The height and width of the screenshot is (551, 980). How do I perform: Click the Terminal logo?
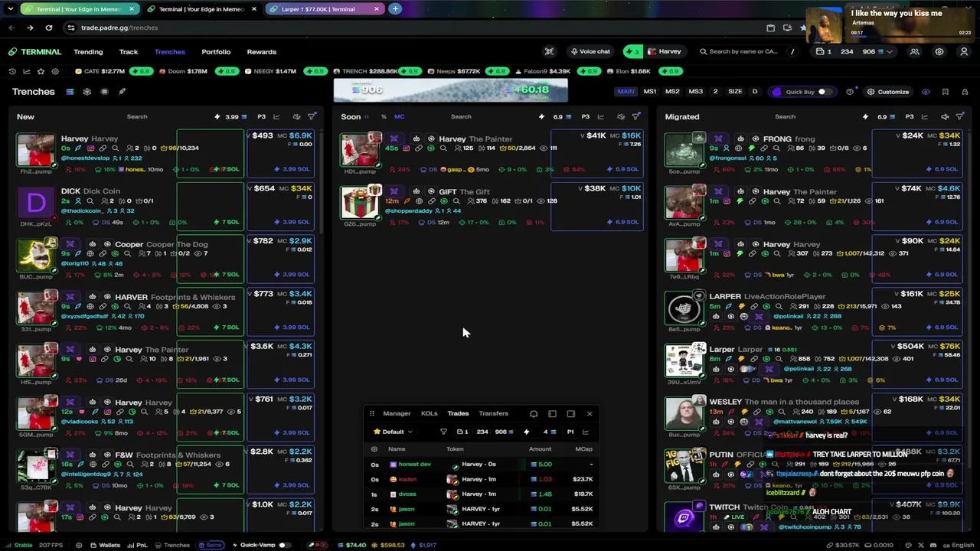[x=35, y=52]
